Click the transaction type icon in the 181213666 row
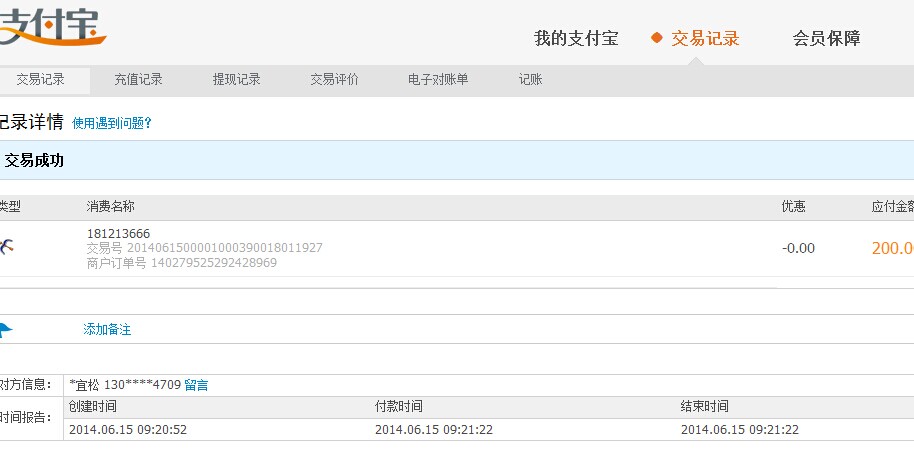The height and width of the screenshot is (455, 914). (x=6, y=247)
